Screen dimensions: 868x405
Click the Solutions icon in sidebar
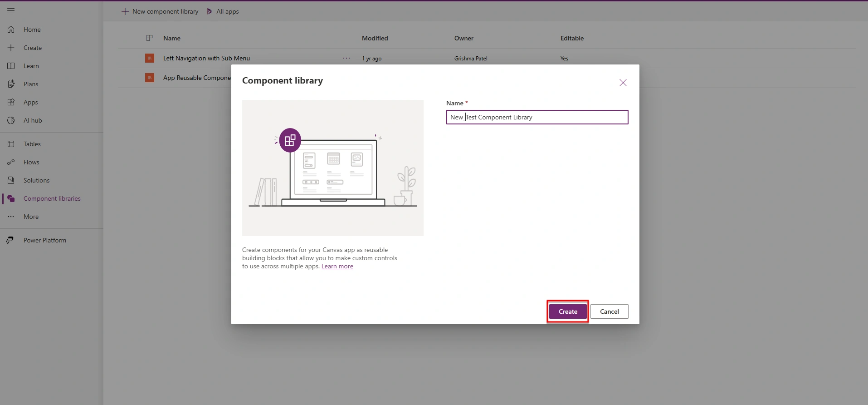11,180
